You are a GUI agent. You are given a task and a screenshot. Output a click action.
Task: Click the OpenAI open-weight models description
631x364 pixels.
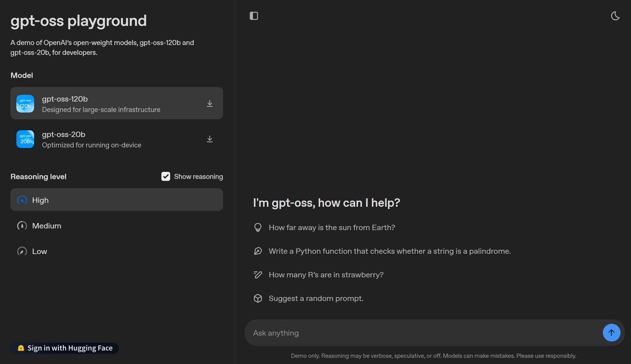[102, 47]
